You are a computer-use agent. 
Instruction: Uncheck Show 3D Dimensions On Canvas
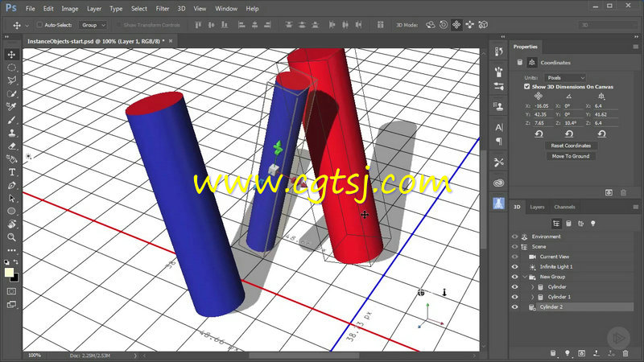pos(527,87)
